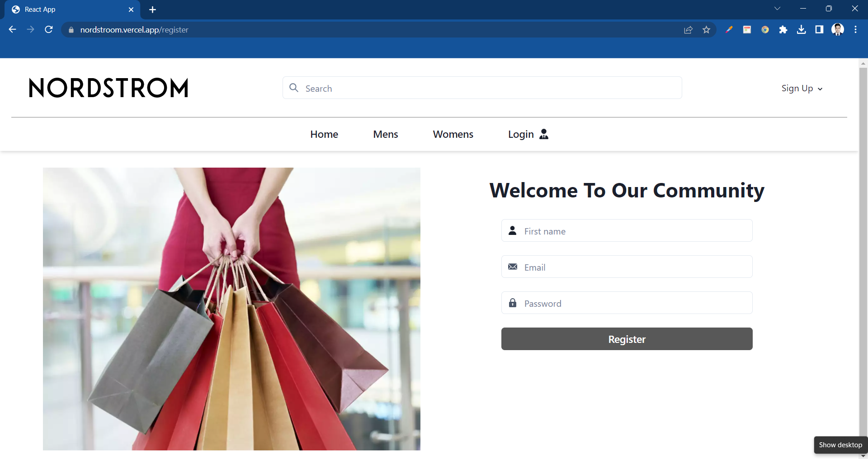Open the tab search chevron dropdown
868x459 pixels.
tap(777, 9)
